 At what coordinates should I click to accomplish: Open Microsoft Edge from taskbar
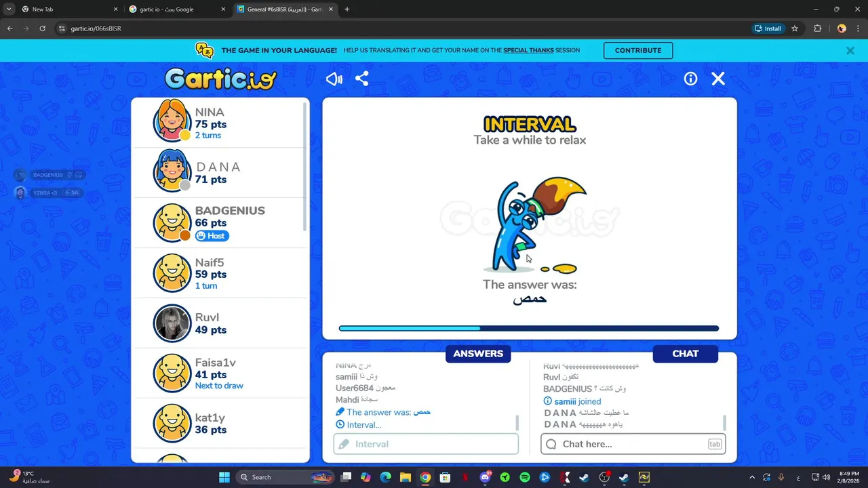click(x=385, y=477)
